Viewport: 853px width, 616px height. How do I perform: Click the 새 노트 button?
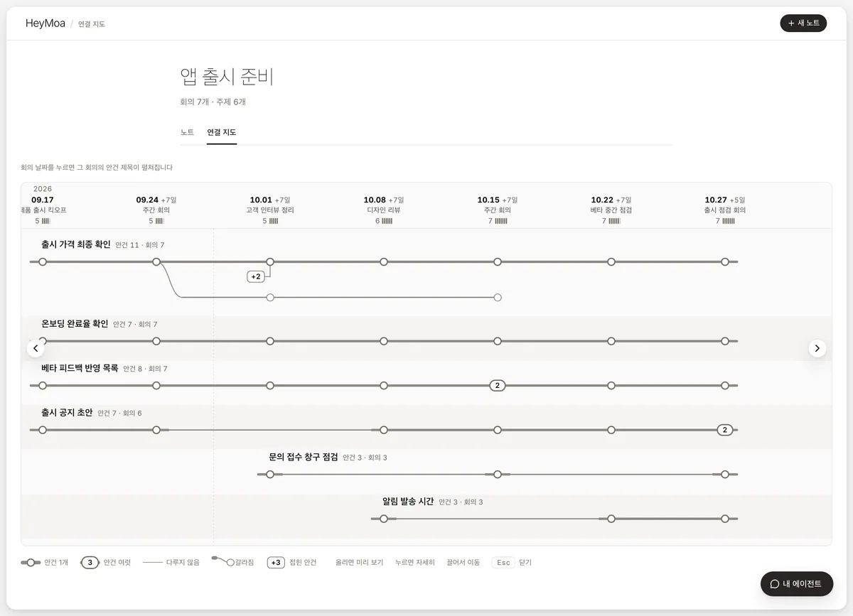click(803, 23)
